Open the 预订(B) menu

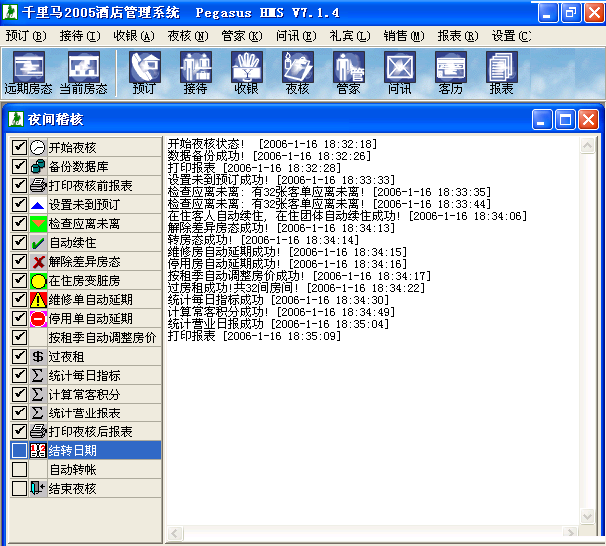point(26,36)
